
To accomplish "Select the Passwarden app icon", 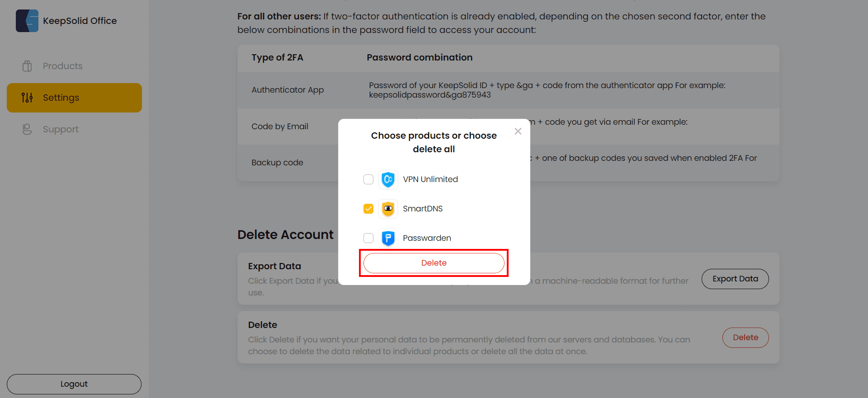I will [387, 238].
